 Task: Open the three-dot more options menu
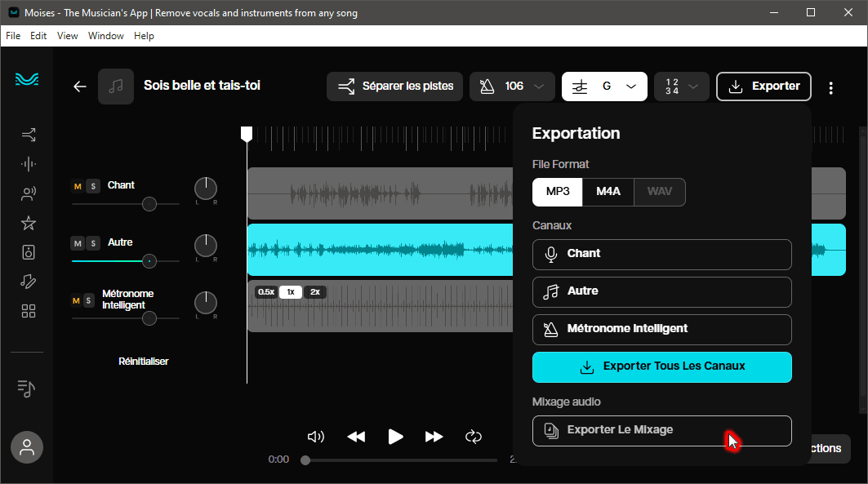(x=831, y=88)
